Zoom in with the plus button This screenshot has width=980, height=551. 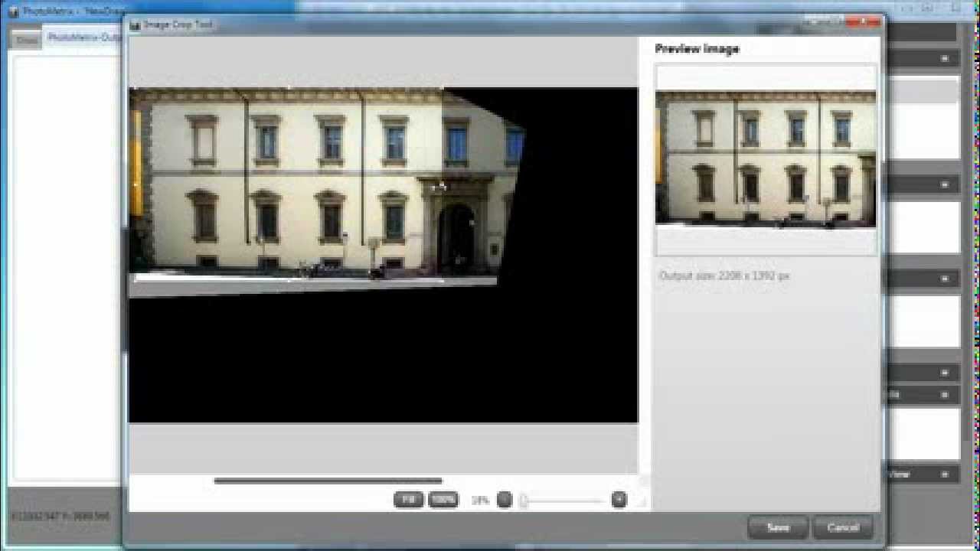(619, 500)
